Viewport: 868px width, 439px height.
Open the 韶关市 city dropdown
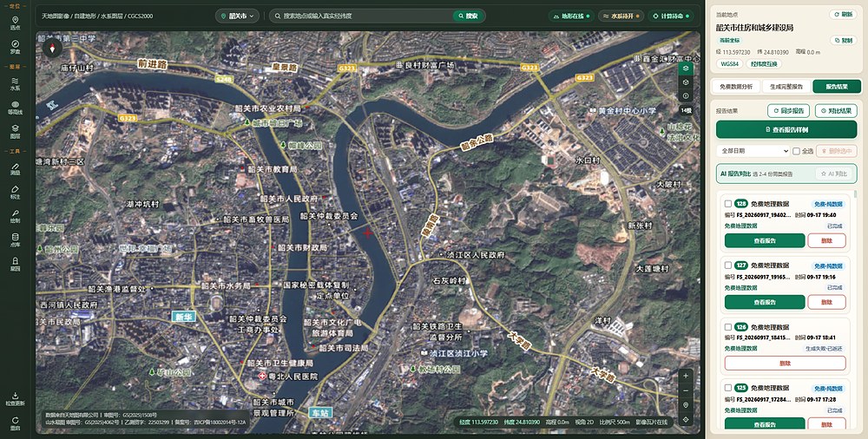point(237,16)
